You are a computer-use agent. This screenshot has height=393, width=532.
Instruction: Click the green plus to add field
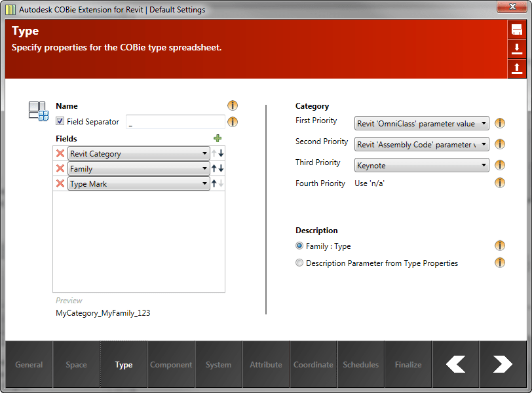click(218, 138)
